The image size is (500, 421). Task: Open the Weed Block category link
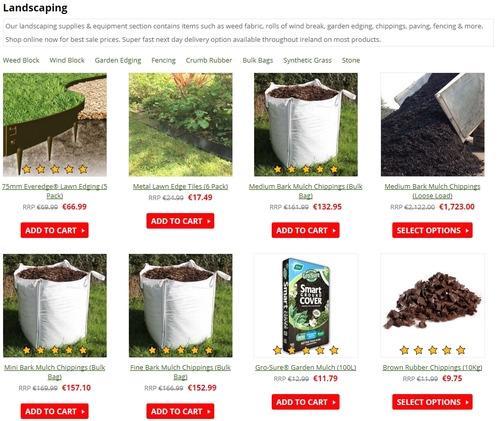point(21,60)
